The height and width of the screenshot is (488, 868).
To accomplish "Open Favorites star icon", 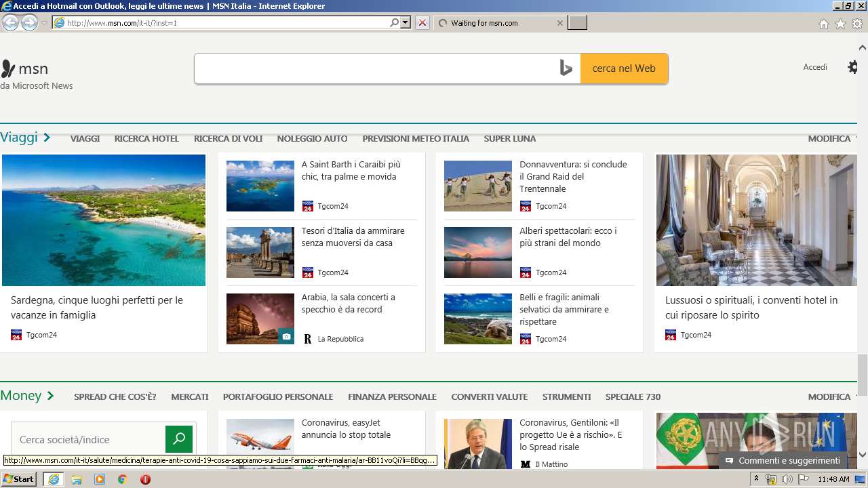I will pyautogui.click(x=840, y=24).
